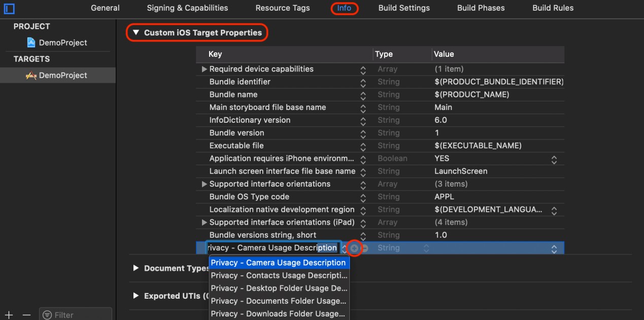Click the Value column header
The width and height of the screenshot is (644, 320).
point(444,54)
